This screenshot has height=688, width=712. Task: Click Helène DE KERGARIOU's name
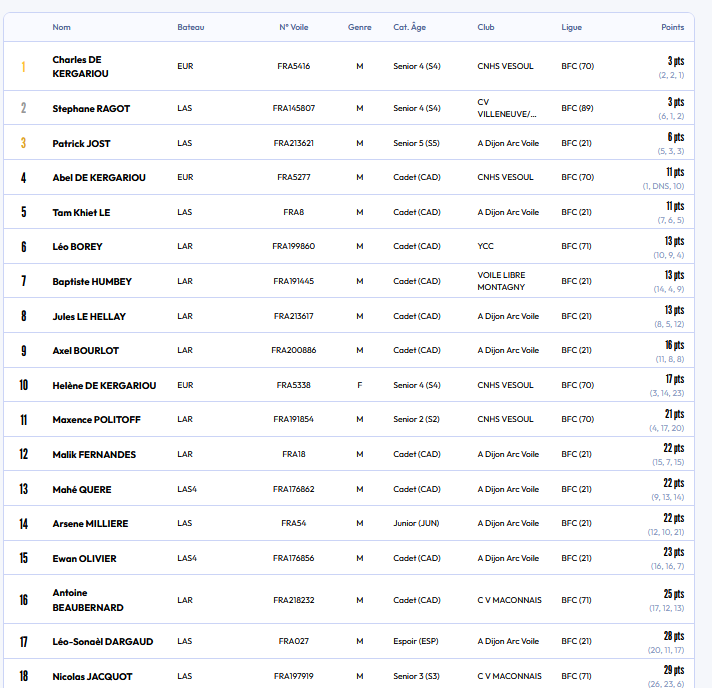coord(104,385)
